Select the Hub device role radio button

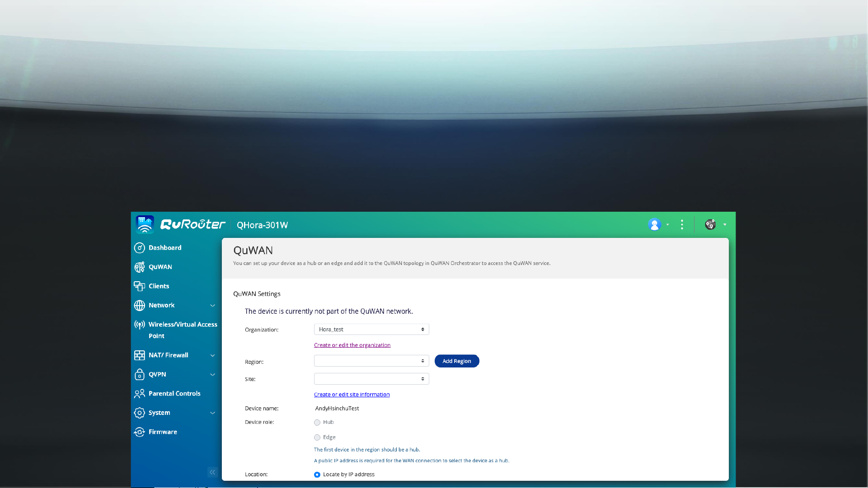[317, 423]
